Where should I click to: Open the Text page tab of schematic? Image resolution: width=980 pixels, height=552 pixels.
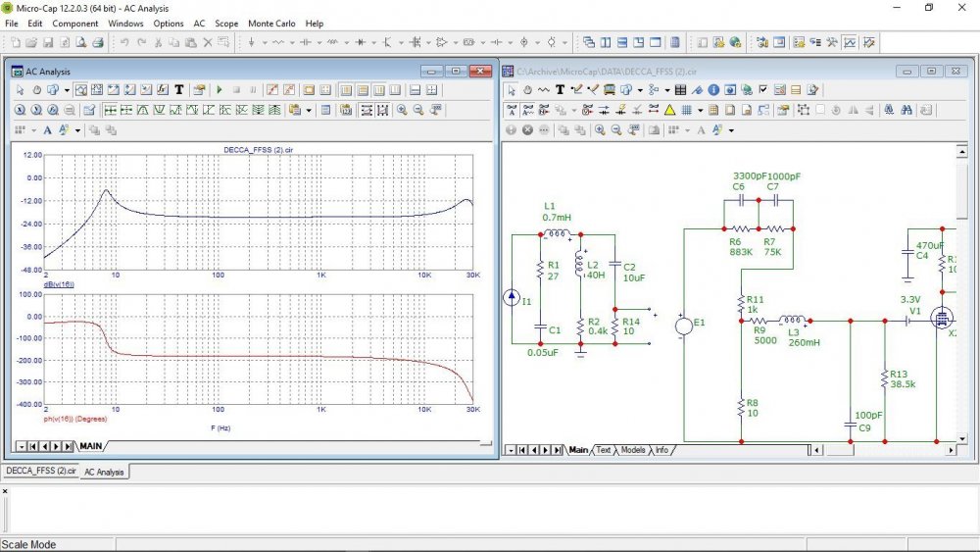(603, 450)
